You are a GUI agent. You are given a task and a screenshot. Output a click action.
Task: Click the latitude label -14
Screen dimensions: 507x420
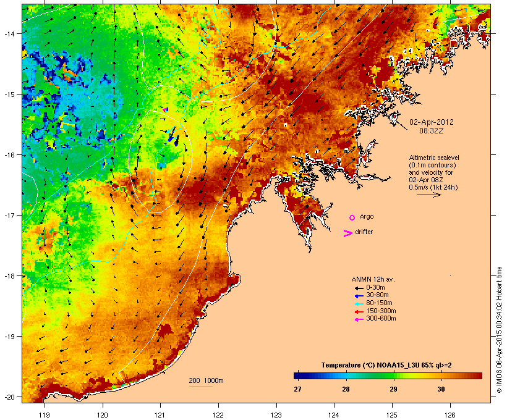tap(9, 33)
